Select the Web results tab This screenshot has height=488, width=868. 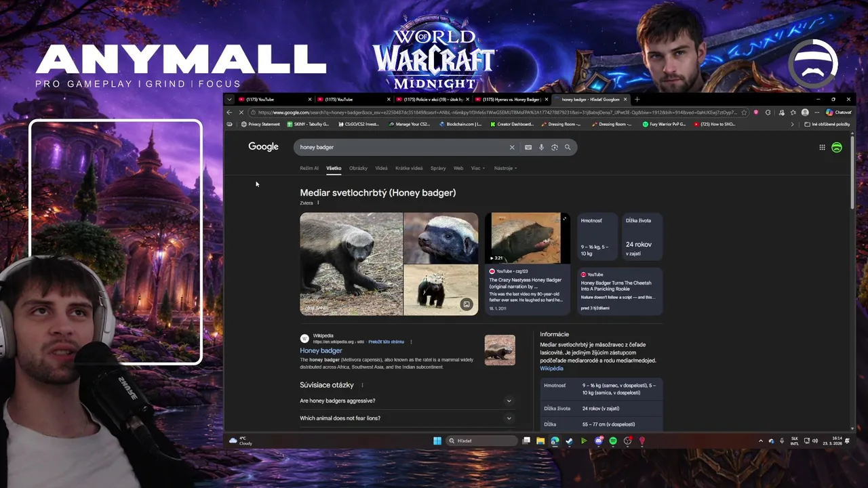[458, 168]
